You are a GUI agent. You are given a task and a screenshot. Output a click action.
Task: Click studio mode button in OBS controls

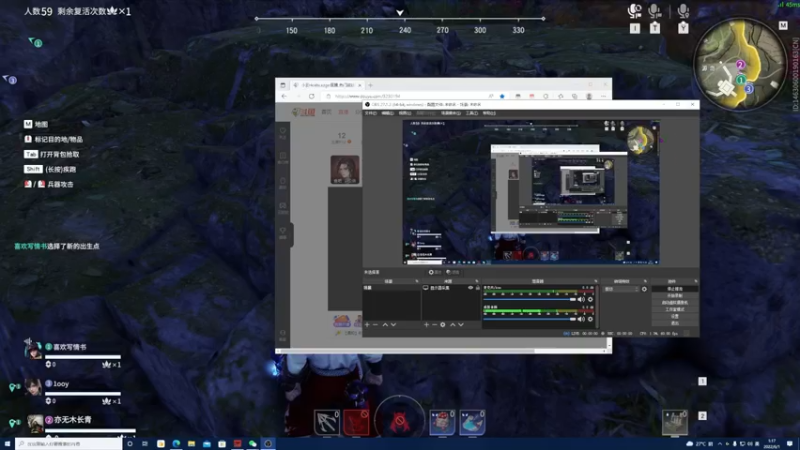(674, 309)
